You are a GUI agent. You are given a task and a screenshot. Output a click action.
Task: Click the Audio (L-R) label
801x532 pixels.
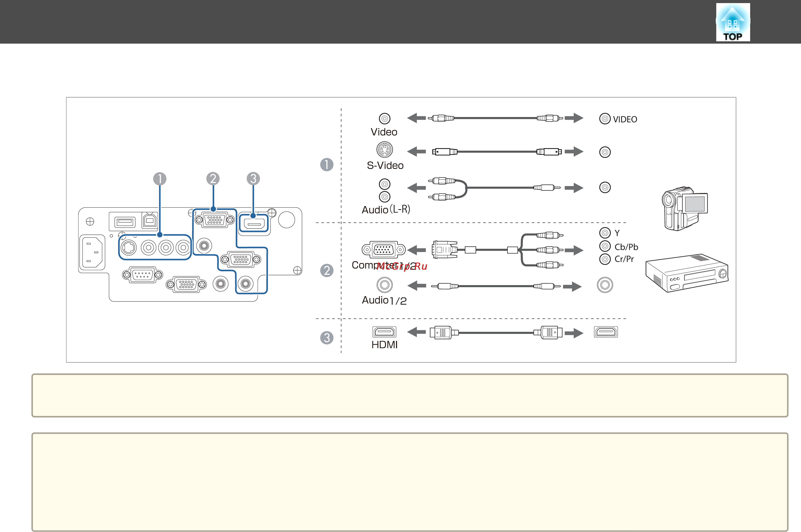[x=386, y=209]
